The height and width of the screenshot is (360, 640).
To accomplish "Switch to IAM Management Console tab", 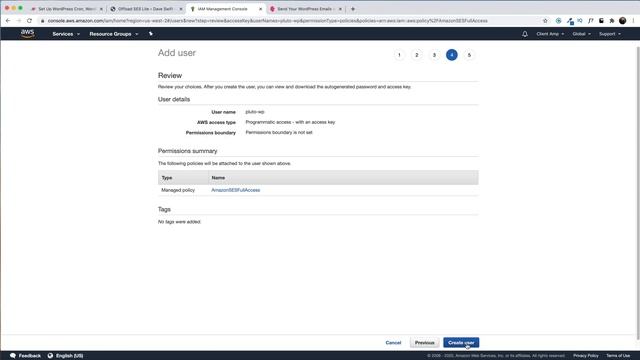I will [x=225, y=9].
